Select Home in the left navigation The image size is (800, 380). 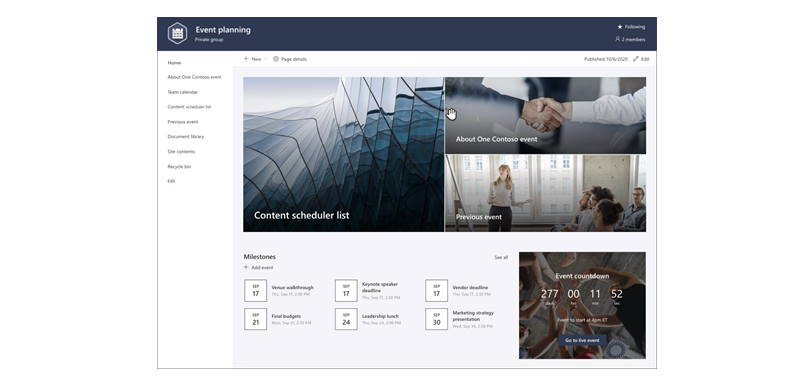point(174,63)
